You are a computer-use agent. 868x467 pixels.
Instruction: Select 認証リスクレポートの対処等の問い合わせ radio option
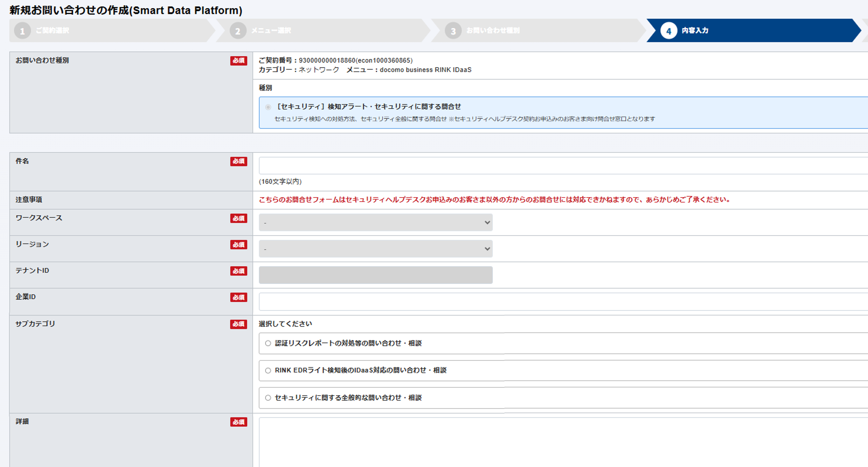tap(268, 343)
